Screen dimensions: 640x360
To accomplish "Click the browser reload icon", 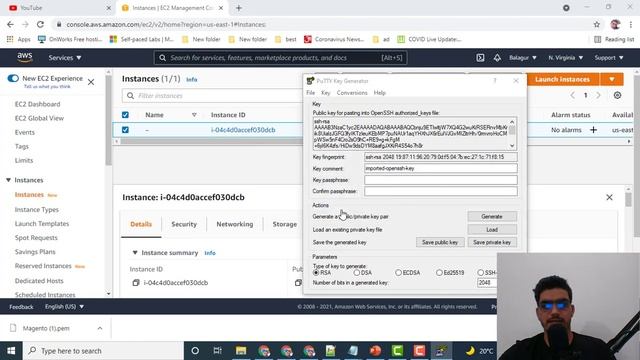I will [x=40, y=24].
